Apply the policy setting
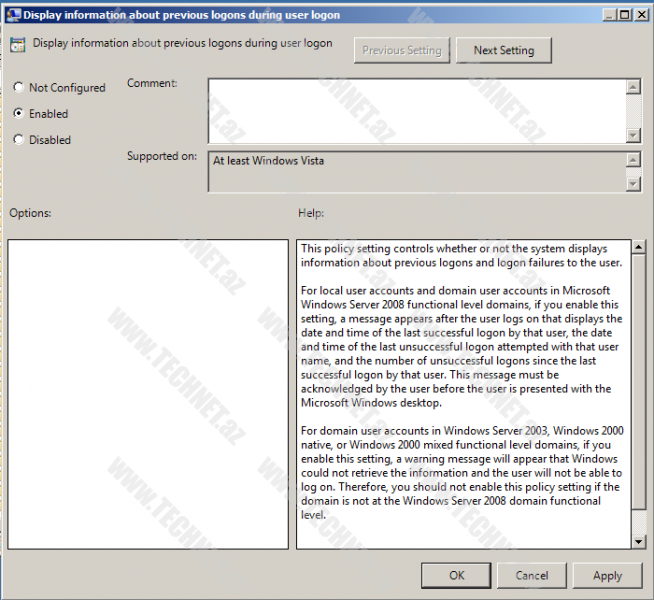This screenshot has width=654, height=600. click(607, 575)
